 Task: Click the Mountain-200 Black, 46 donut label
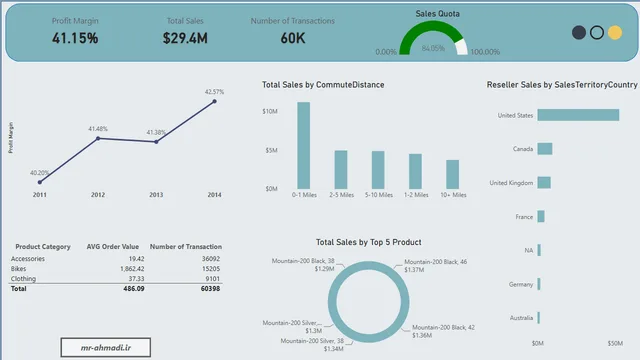click(x=436, y=265)
